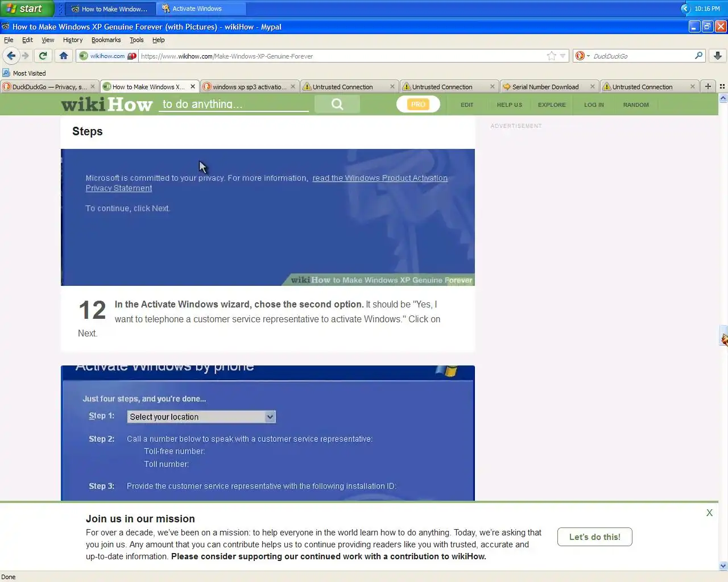Open the File menu
728x582 pixels.
(x=9, y=40)
